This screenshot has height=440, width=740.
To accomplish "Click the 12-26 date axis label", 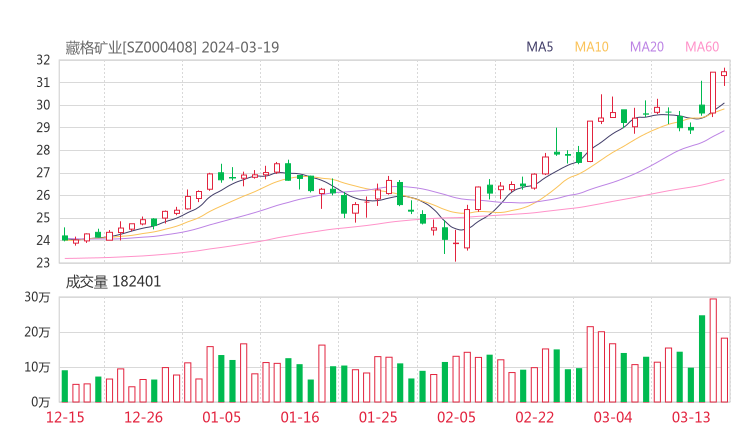I will click(x=143, y=417).
